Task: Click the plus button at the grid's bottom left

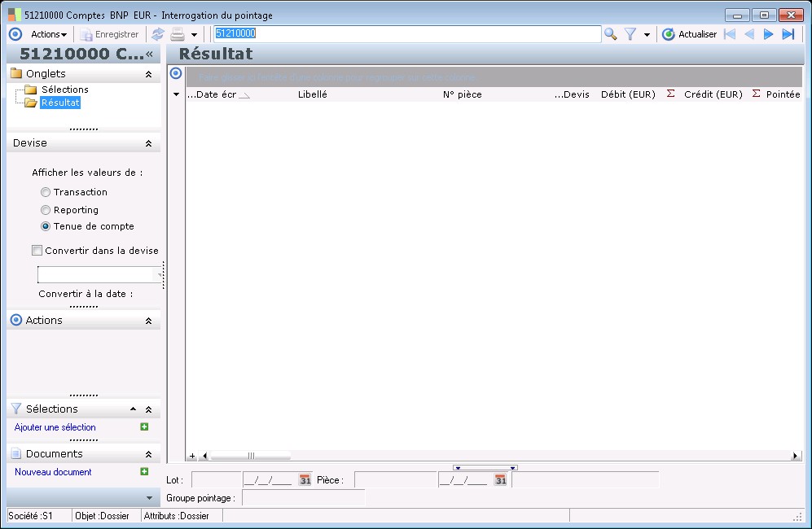Action: tap(192, 456)
